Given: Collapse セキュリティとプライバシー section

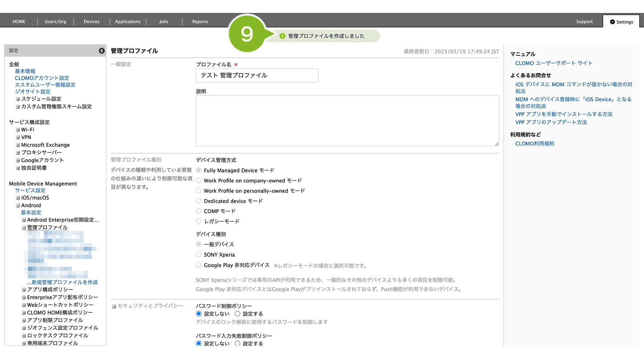Looking at the screenshot, I should 114,306.
